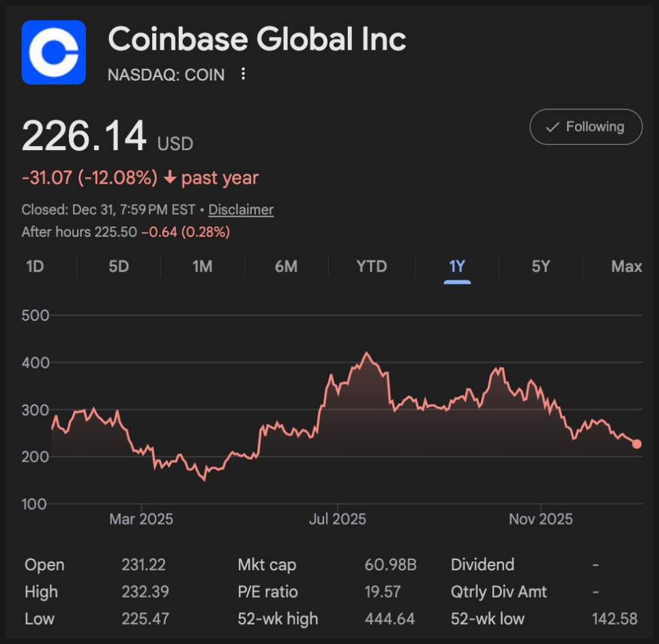This screenshot has width=659, height=644.
Task: Click the end-of-line price dot marker
Action: 636,444
